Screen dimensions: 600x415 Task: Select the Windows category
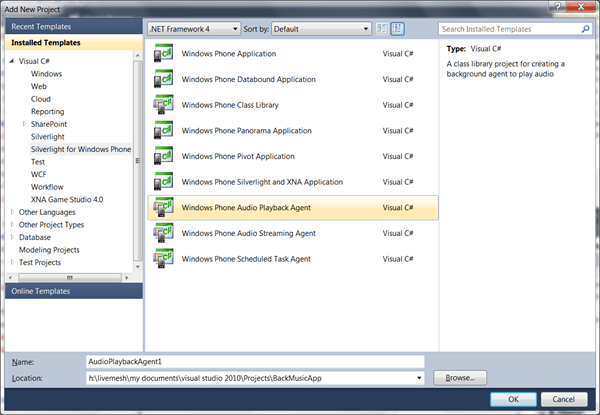[46, 74]
